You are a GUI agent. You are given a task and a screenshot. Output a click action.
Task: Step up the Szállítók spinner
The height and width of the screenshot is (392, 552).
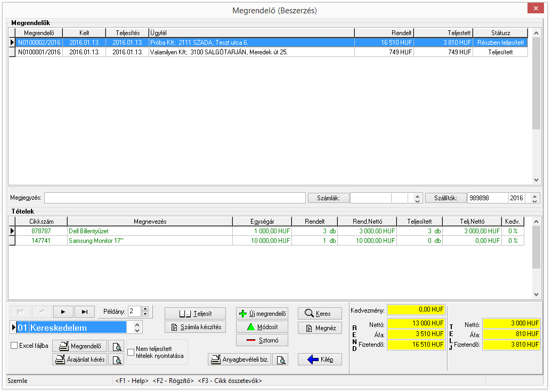coord(535,195)
